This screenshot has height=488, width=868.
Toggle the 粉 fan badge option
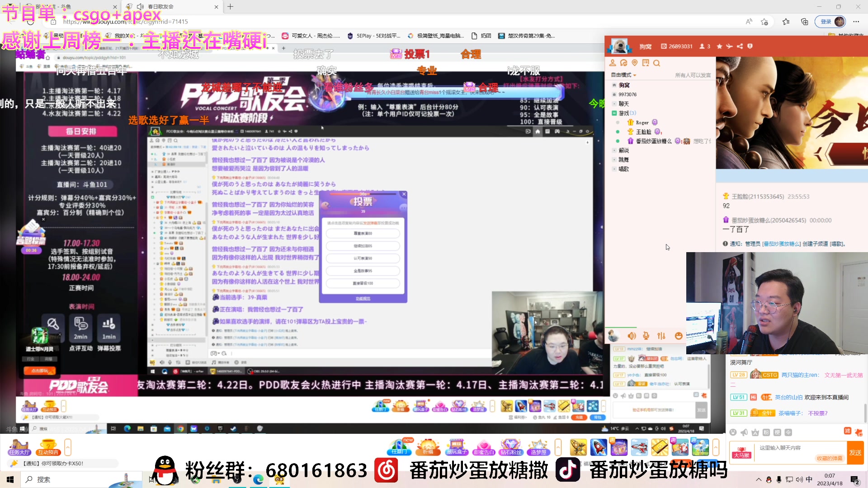click(766, 432)
